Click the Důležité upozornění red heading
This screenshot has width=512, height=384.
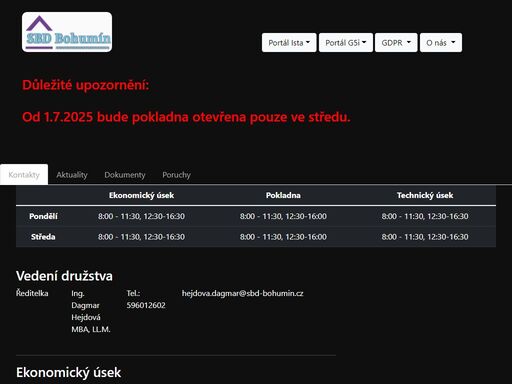pyautogui.click(x=85, y=85)
